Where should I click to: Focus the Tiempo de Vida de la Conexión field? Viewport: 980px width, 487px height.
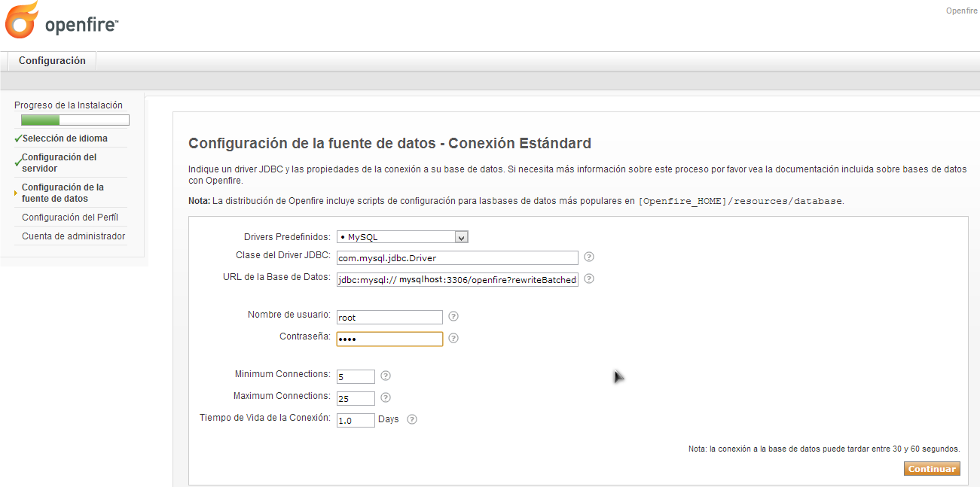[x=356, y=420]
